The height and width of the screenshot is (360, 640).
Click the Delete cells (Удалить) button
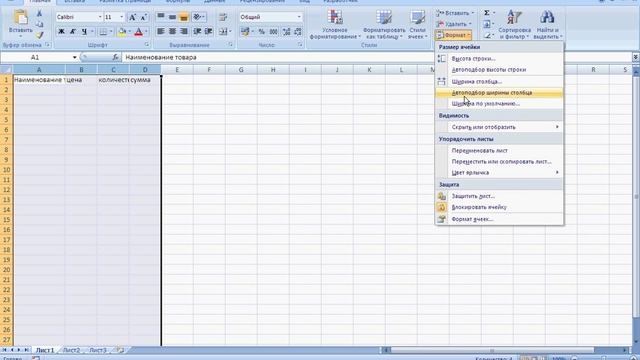click(453, 24)
